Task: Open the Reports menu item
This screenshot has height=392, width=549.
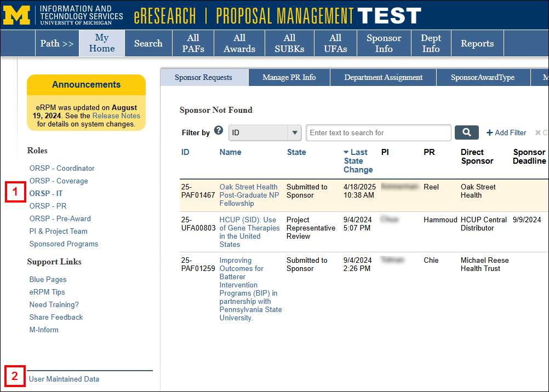Action: click(477, 43)
